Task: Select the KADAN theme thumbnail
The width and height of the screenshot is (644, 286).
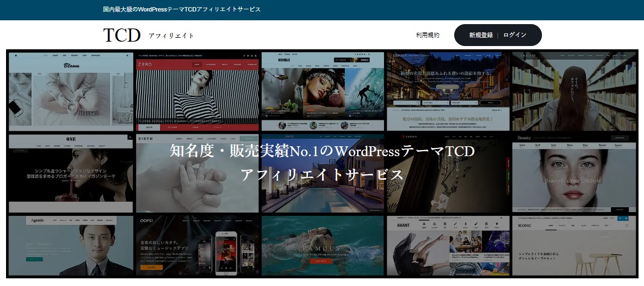Action: [448, 173]
